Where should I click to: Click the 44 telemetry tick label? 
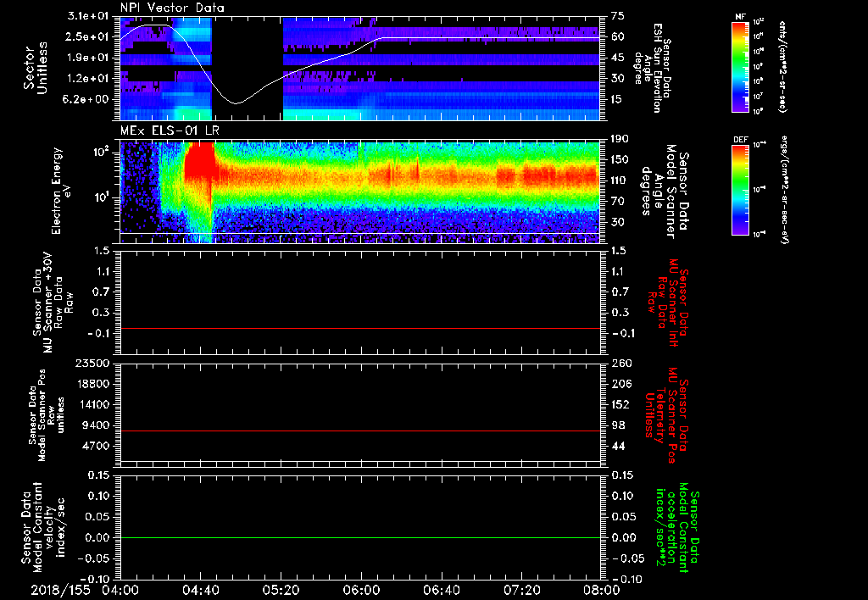[x=618, y=447]
